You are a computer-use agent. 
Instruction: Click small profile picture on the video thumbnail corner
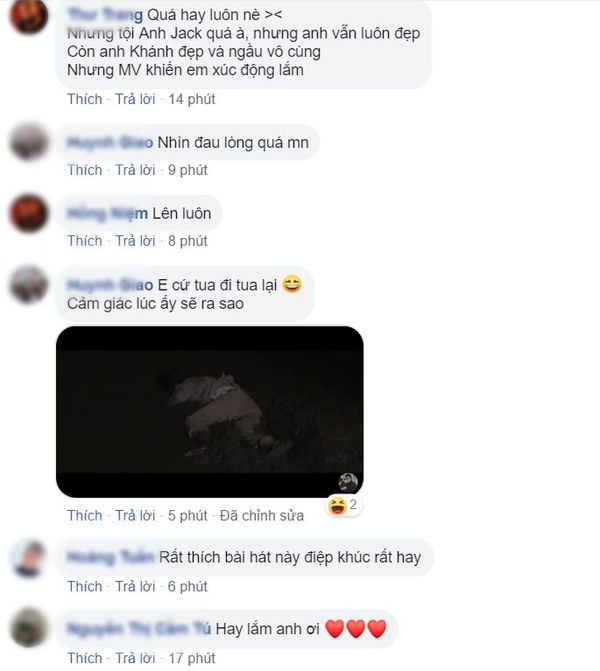tap(348, 482)
